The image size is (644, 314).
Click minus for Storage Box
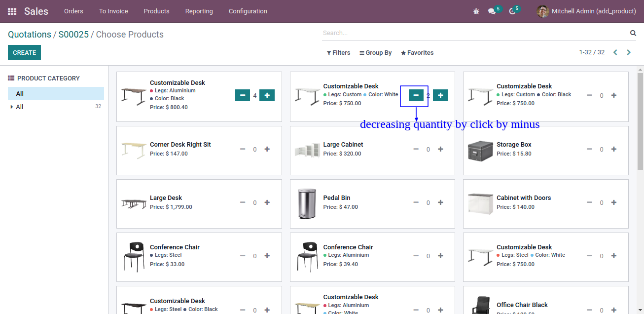coord(589,149)
